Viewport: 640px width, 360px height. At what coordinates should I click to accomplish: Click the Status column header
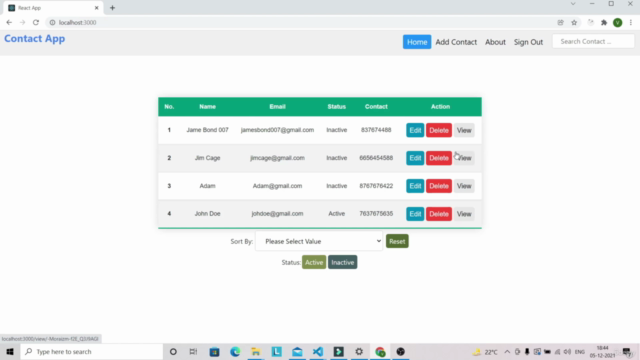[336, 107]
